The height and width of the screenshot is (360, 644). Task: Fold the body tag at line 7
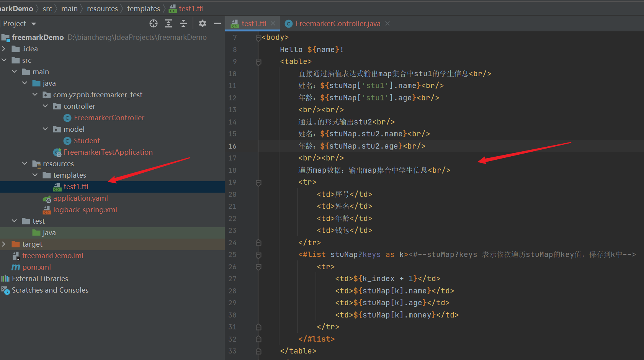tap(258, 38)
